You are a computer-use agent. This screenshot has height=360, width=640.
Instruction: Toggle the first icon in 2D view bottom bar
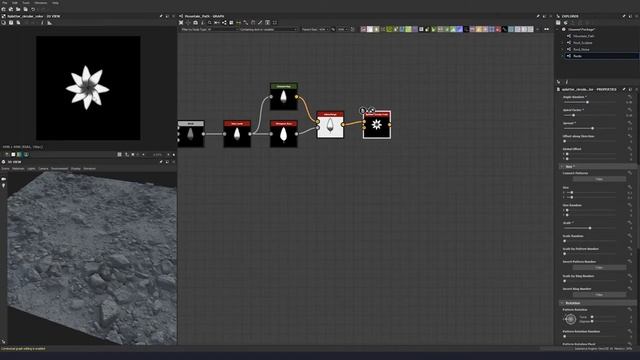tap(7, 155)
